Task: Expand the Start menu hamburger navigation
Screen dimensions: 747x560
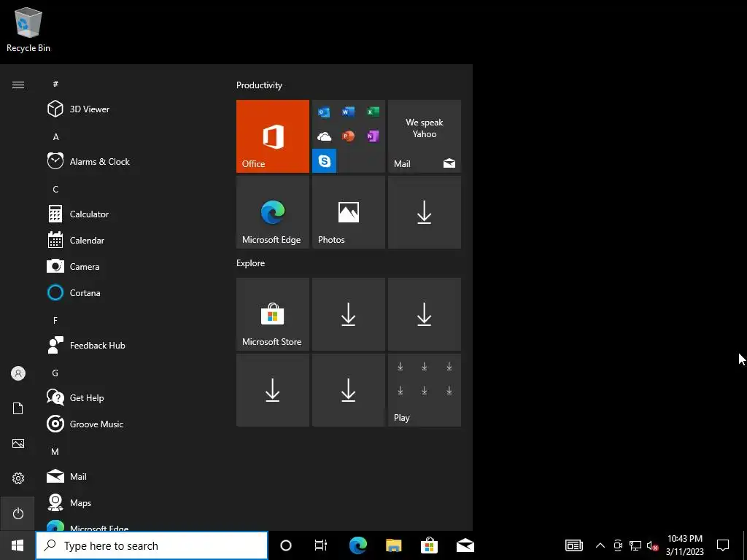Action: tap(18, 85)
